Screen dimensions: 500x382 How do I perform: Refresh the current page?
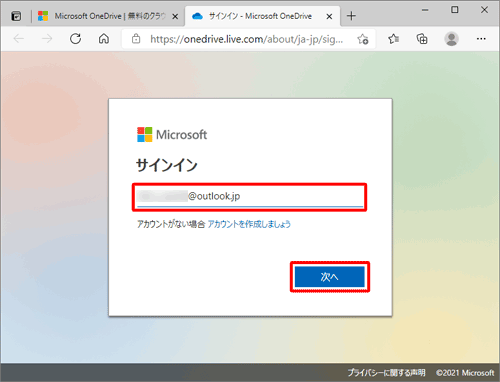tap(76, 39)
